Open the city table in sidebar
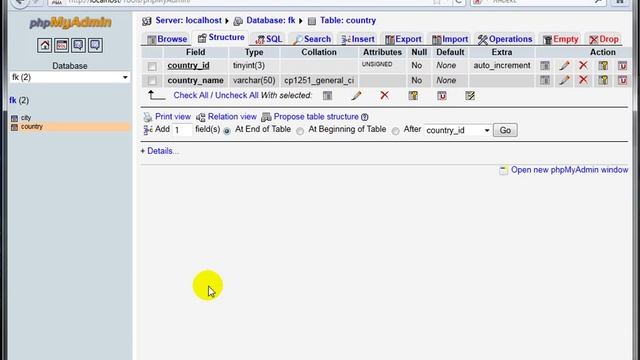 (26, 118)
